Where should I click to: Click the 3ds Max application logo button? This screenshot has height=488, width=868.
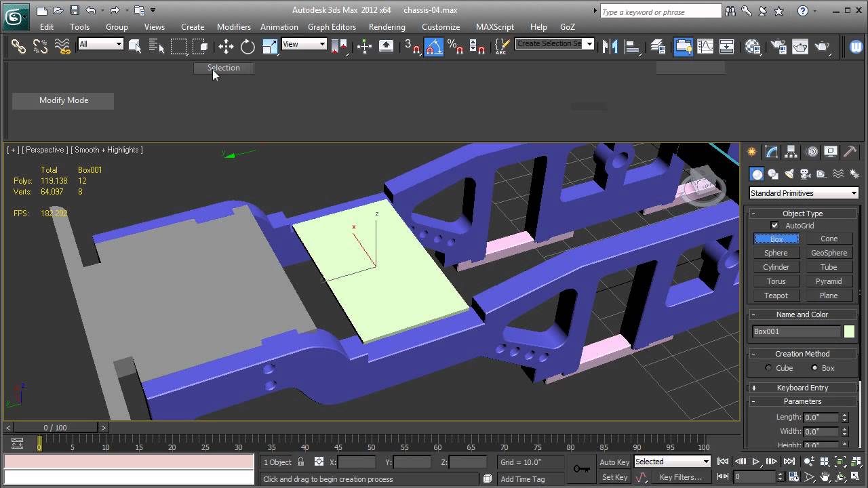[x=16, y=16]
